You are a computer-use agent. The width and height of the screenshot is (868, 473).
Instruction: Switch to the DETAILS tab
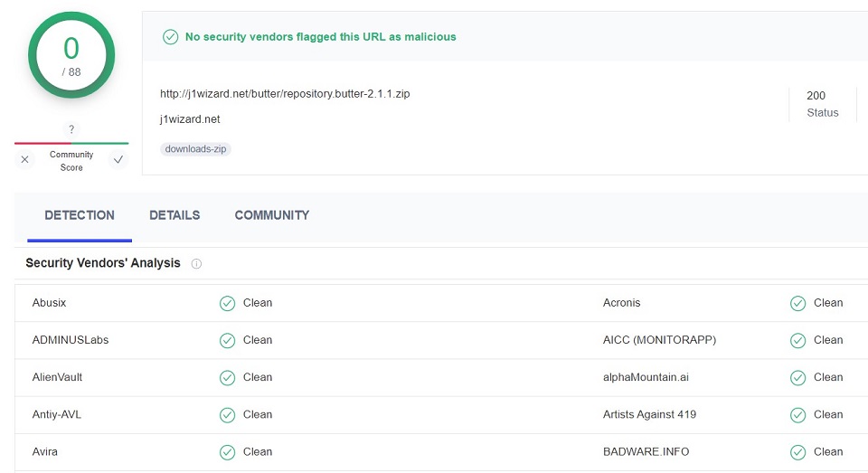coord(175,215)
